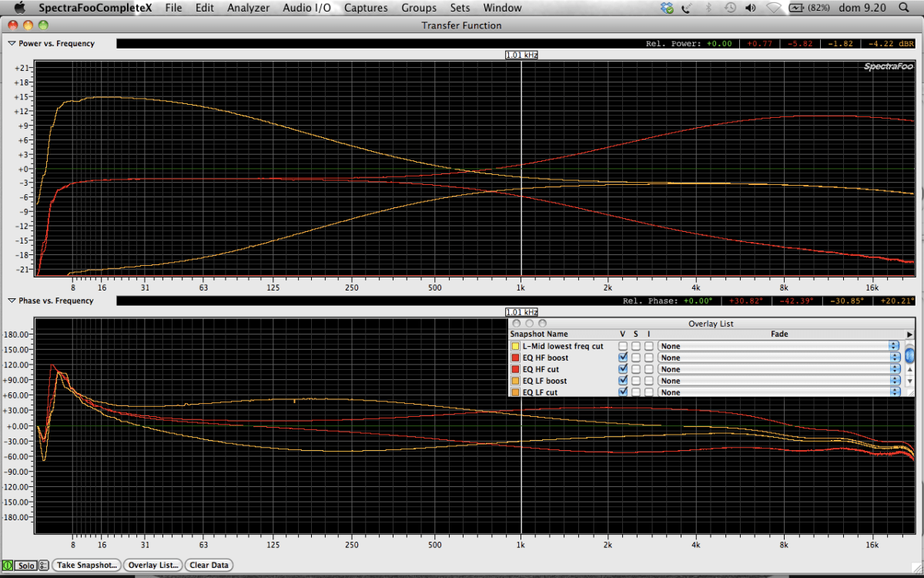Click the green power button icon
Viewport: 924px width, 578px height.
[x=8, y=565]
